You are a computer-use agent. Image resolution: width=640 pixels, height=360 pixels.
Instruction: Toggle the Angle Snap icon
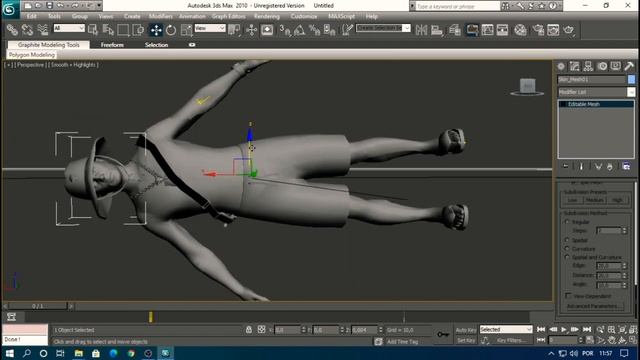click(x=300, y=30)
